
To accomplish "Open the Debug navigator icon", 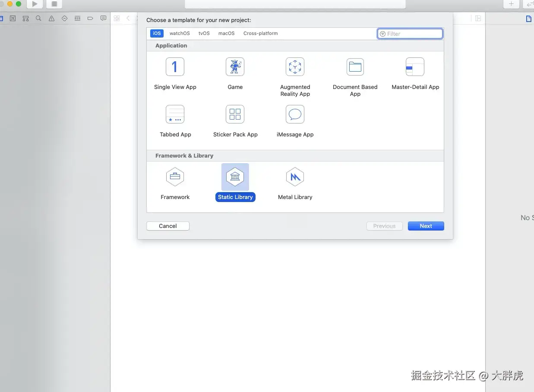I will 77,19.
